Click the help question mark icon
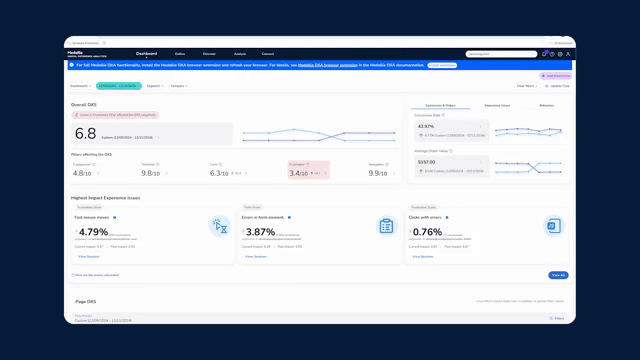Image resolution: width=640 pixels, height=360 pixels. click(552, 54)
